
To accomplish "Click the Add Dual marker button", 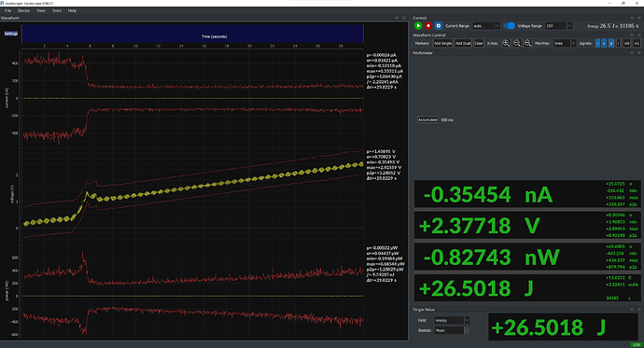I will pyautogui.click(x=463, y=43).
